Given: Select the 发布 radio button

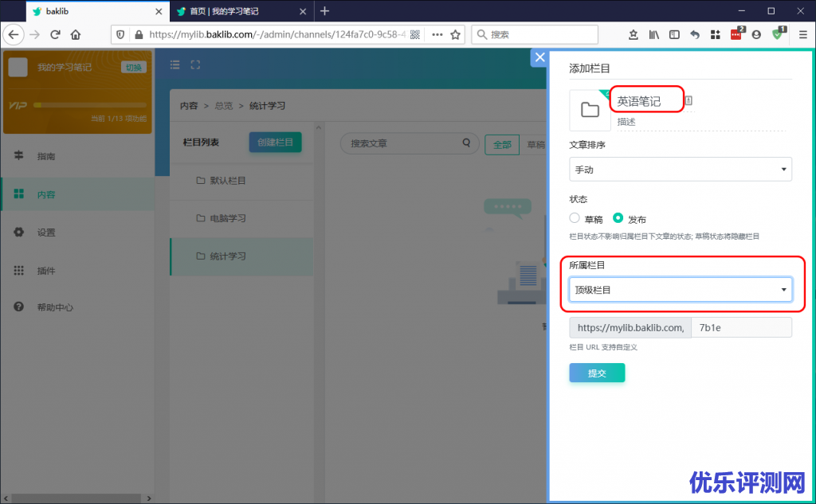Looking at the screenshot, I should click(618, 218).
